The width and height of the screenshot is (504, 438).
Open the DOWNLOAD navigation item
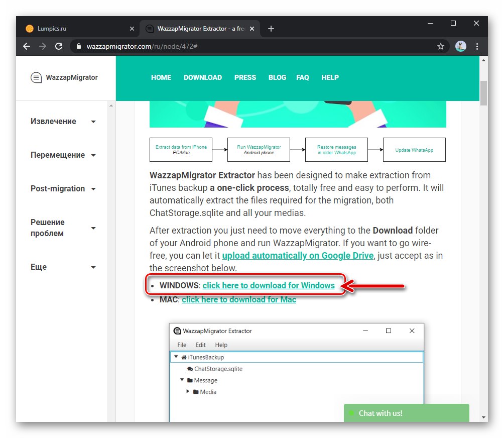tap(203, 77)
